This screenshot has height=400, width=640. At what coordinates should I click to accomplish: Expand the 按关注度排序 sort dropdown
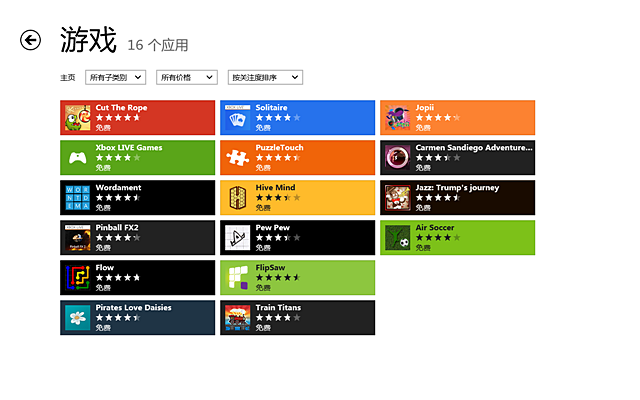click(x=265, y=77)
